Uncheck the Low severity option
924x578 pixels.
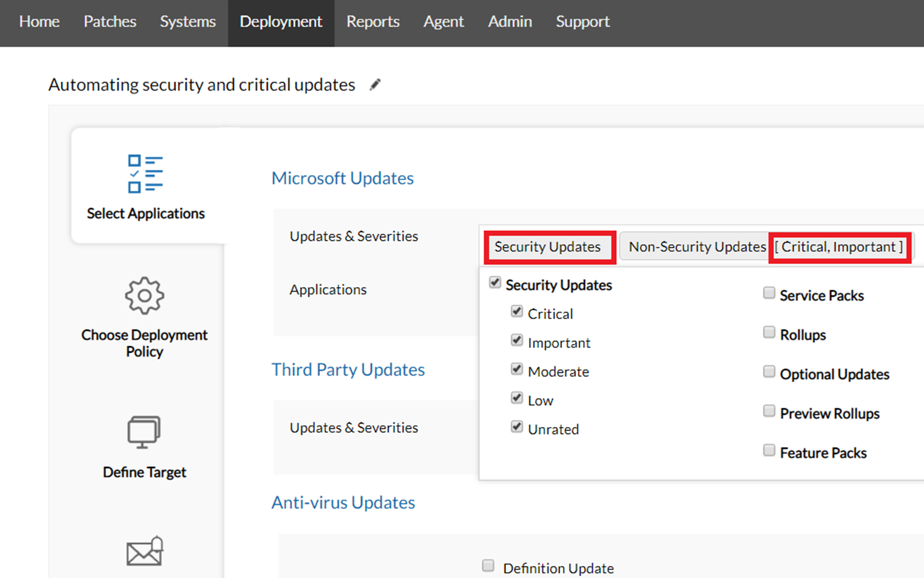[516, 398]
